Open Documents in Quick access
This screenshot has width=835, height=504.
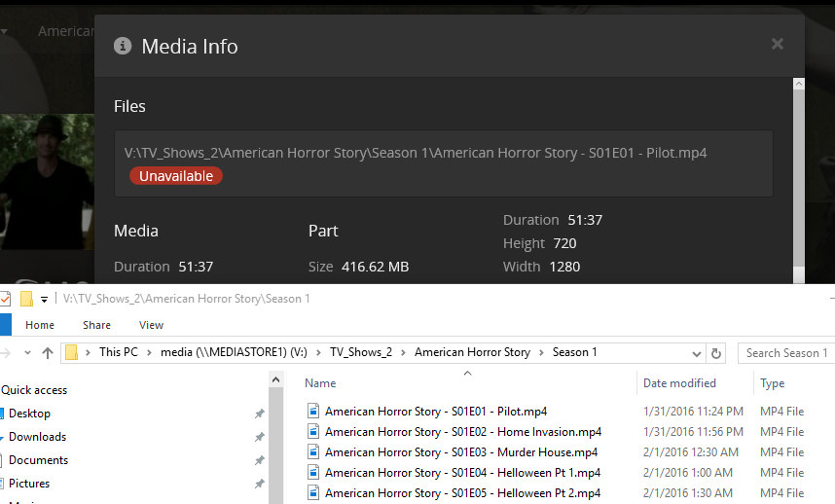pos(38,460)
